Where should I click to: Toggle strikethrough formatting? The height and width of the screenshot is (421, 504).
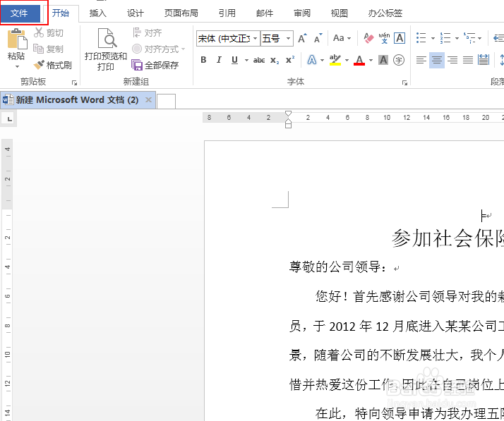[x=259, y=60]
